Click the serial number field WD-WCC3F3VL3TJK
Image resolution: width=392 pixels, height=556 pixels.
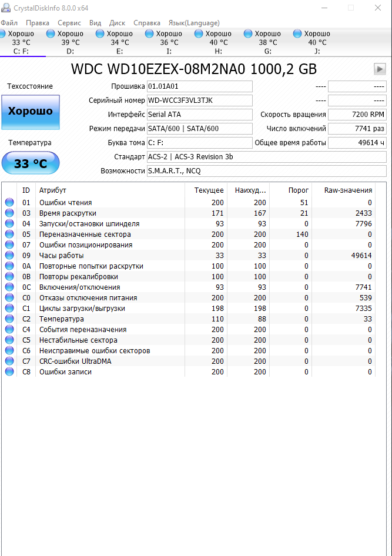tap(200, 101)
